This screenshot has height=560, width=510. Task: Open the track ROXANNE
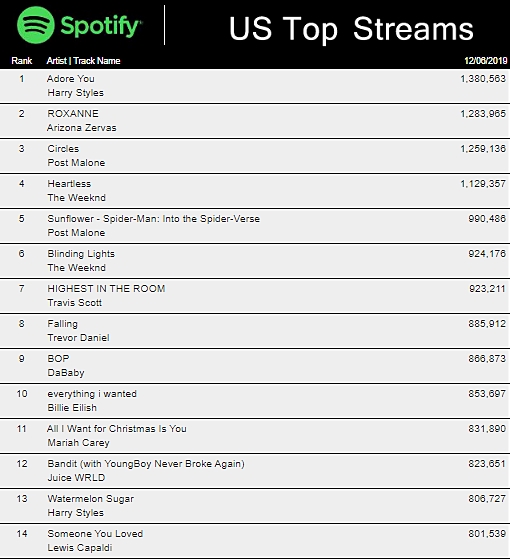[73, 114]
